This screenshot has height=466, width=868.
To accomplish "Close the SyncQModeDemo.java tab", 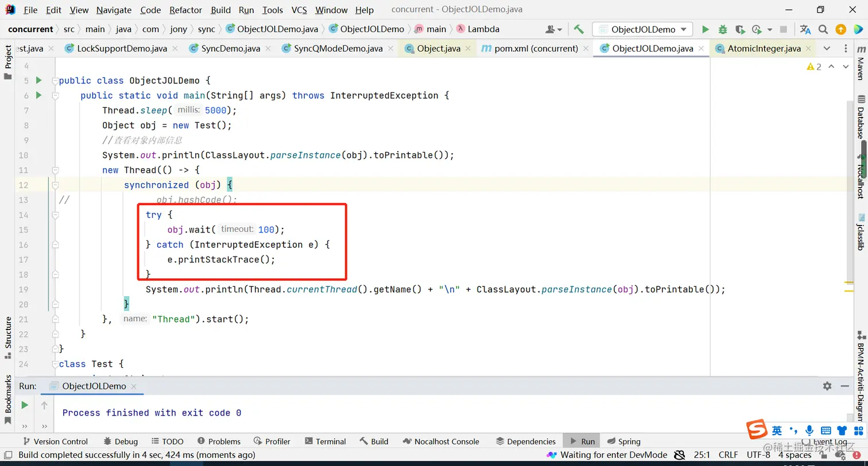I will point(391,49).
